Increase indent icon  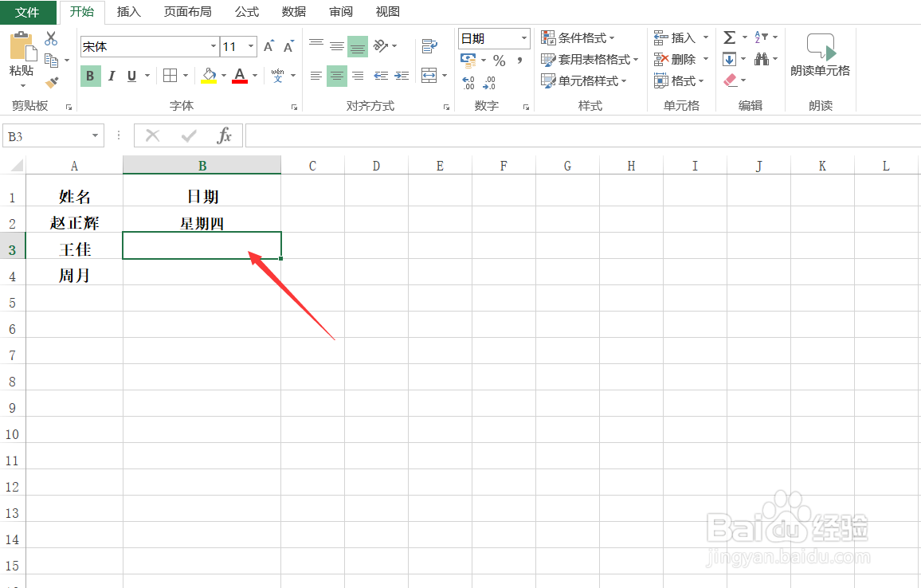coord(402,76)
